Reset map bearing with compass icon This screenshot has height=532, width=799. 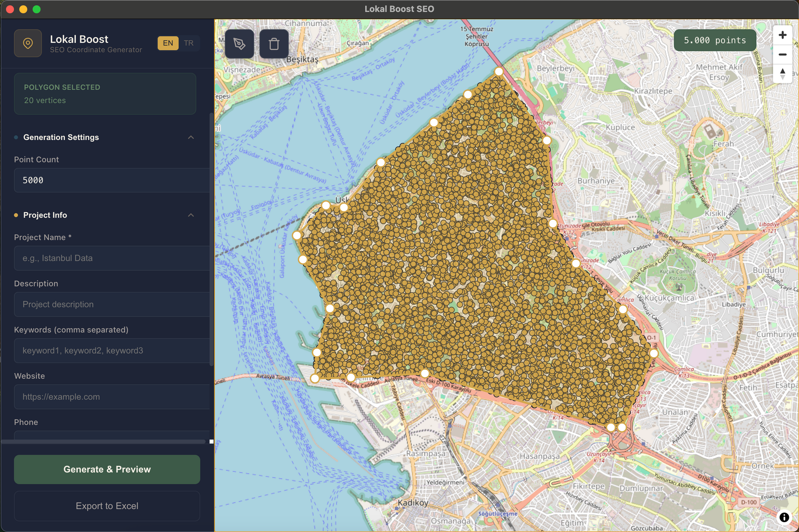click(782, 73)
